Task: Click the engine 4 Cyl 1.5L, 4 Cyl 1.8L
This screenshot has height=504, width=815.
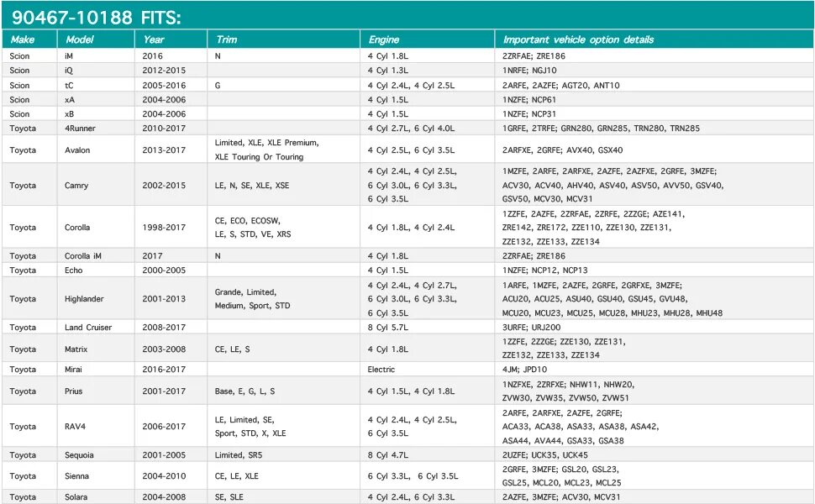Action: (x=411, y=391)
